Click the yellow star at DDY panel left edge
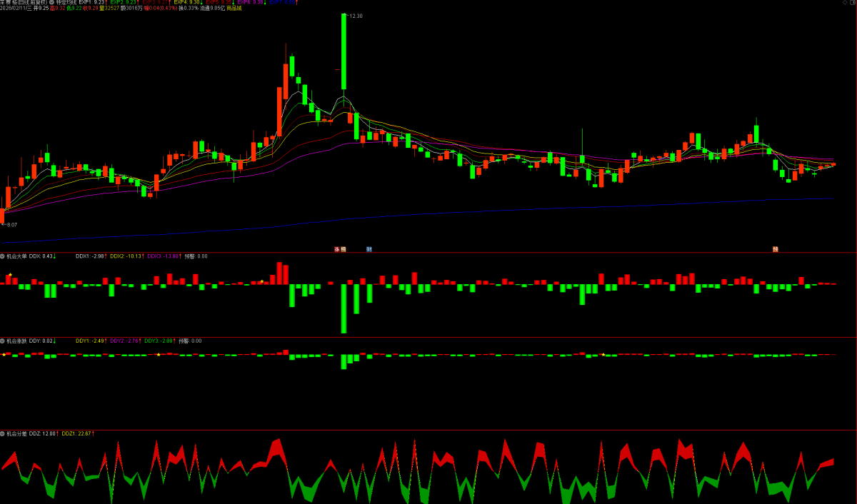This screenshot has height=504, width=857. [3, 354]
